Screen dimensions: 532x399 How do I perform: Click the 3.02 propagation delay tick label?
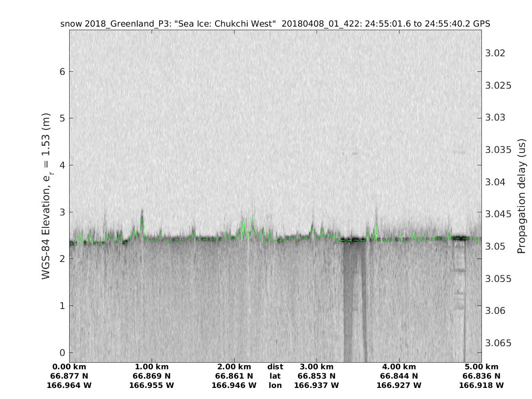[x=495, y=53]
